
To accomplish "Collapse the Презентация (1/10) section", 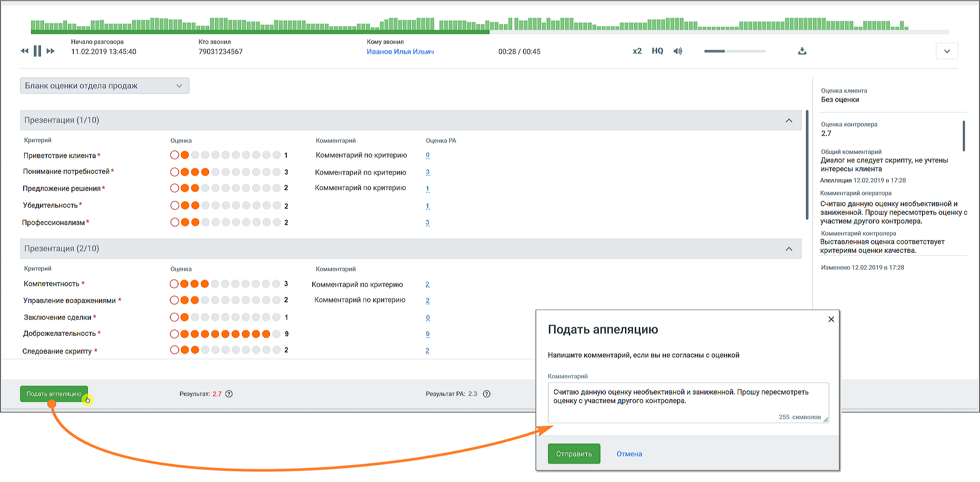I will click(x=789, y=121).
